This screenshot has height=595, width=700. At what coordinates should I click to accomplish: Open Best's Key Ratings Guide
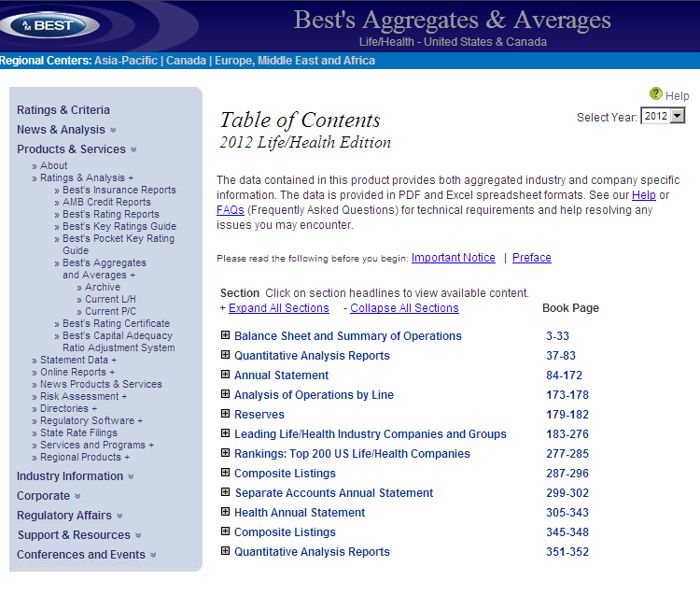(x=119, y=226)
